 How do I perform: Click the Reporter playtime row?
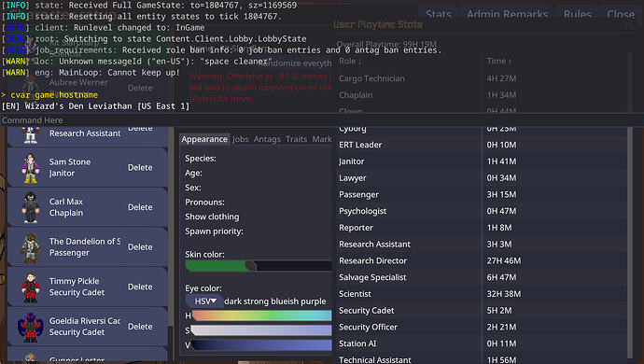tap(483, 228)
